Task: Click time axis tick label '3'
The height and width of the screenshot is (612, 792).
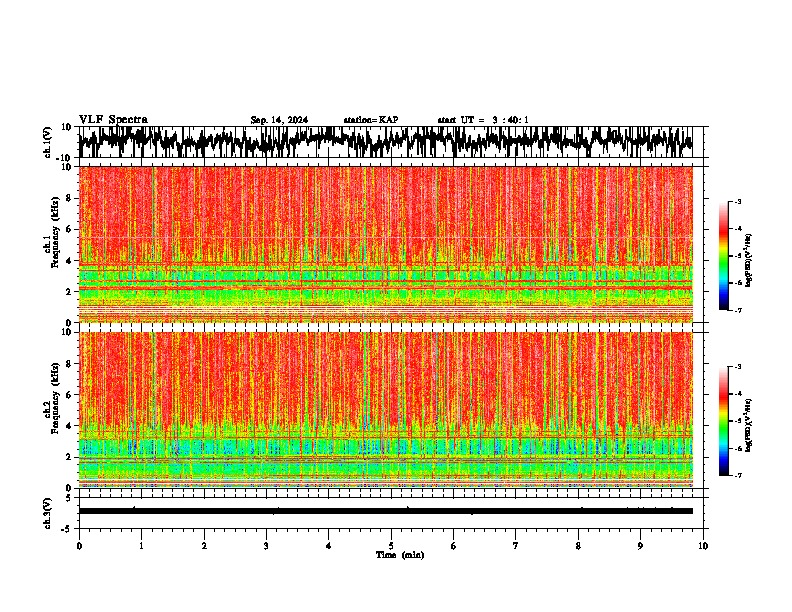Action: click(266, 546)
